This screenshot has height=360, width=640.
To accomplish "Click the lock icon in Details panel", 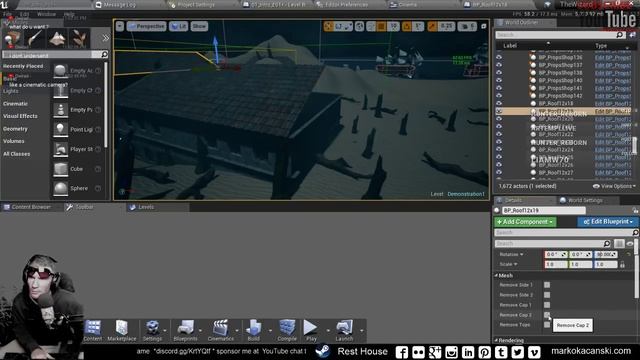I will 635,210.
